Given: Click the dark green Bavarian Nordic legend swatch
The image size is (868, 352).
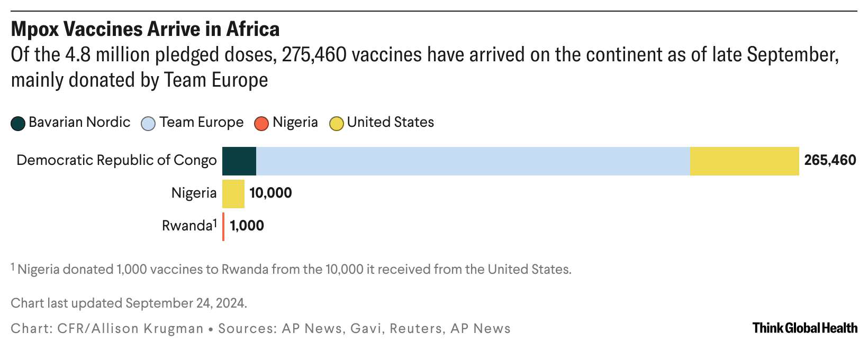Looking at the screenshot, I should point(18,124).
